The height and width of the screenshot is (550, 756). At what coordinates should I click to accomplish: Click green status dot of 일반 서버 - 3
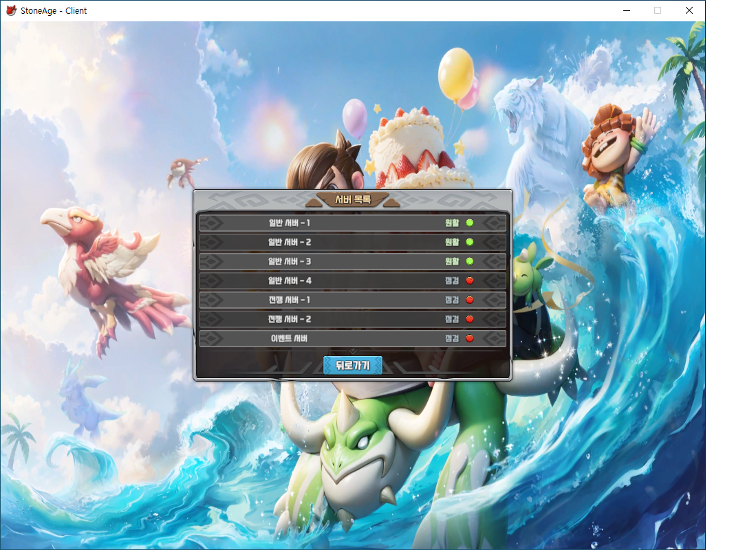coord(470,261)
